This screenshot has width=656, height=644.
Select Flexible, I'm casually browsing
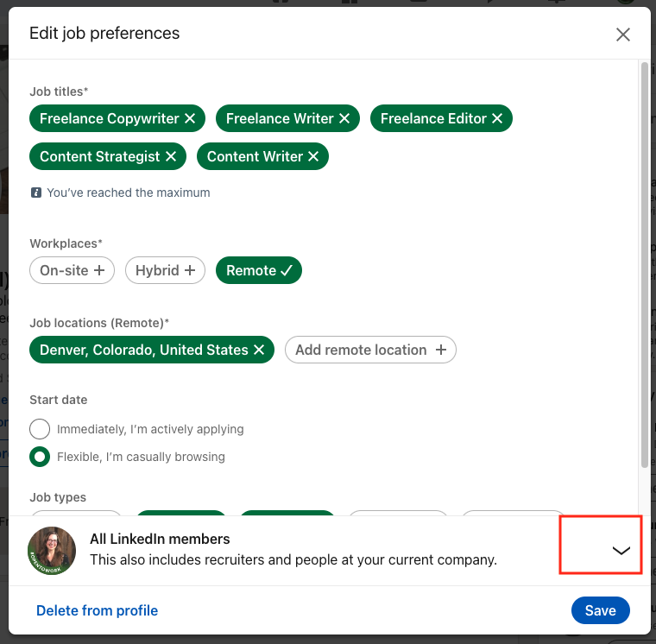coord(40,457)
